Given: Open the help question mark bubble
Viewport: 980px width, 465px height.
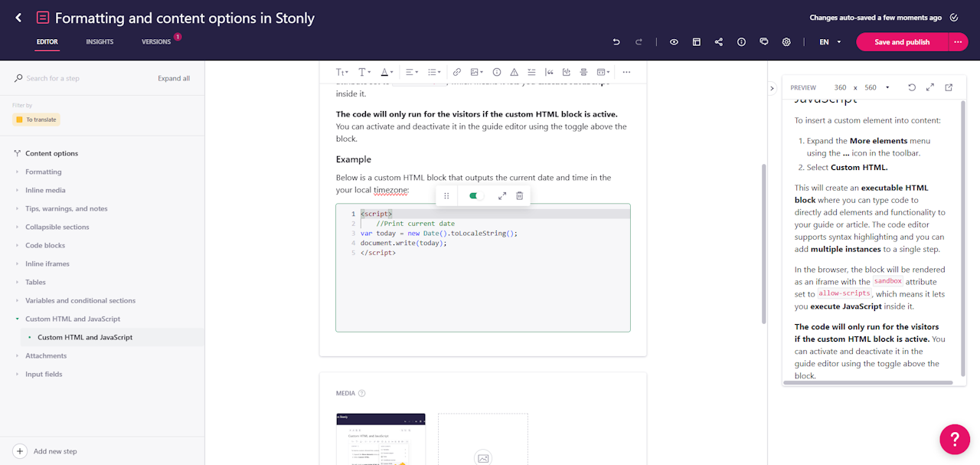Looking at the screenshot, I should (955, 440).
